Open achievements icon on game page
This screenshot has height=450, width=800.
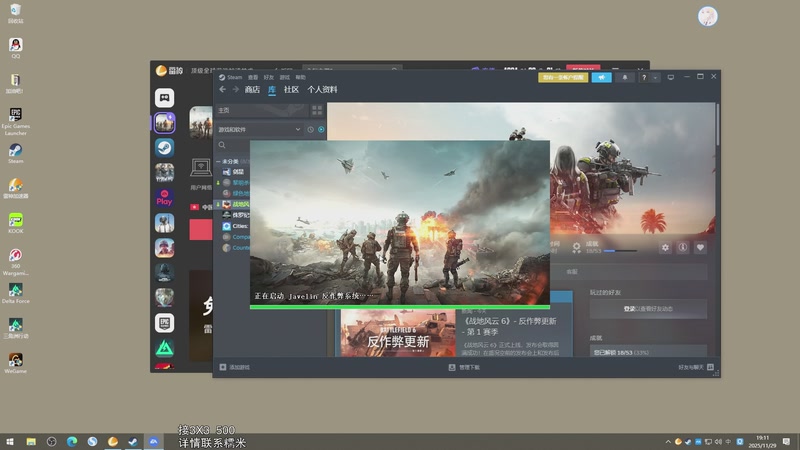(x=576, y=247)
